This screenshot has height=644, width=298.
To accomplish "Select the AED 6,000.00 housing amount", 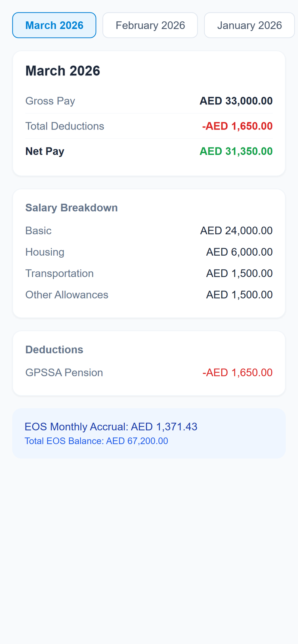I will pyautogui.click(x=239, y=252).
